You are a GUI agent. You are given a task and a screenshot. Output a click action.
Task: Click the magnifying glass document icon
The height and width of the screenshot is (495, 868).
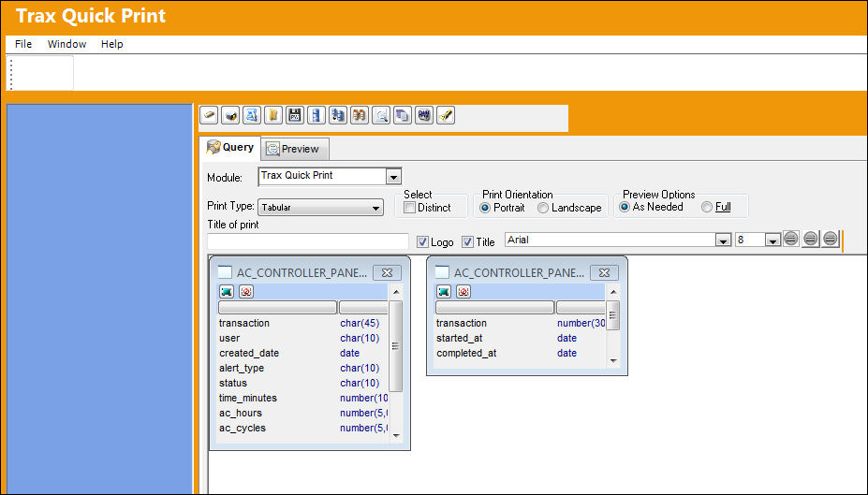pyautogui.click(x=381, y=116)
